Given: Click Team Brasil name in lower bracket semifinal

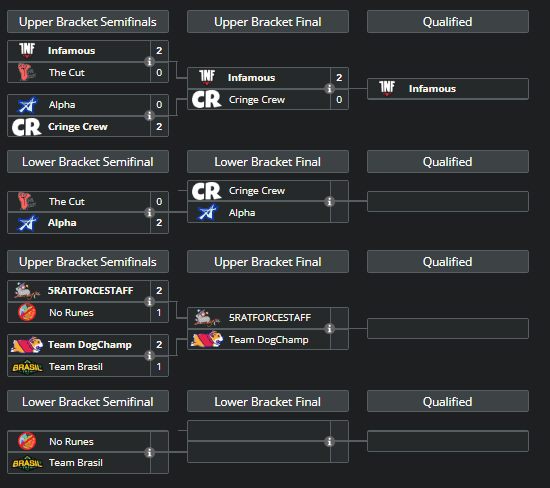Looking at the screenshot, I should [x=76, y=463].
